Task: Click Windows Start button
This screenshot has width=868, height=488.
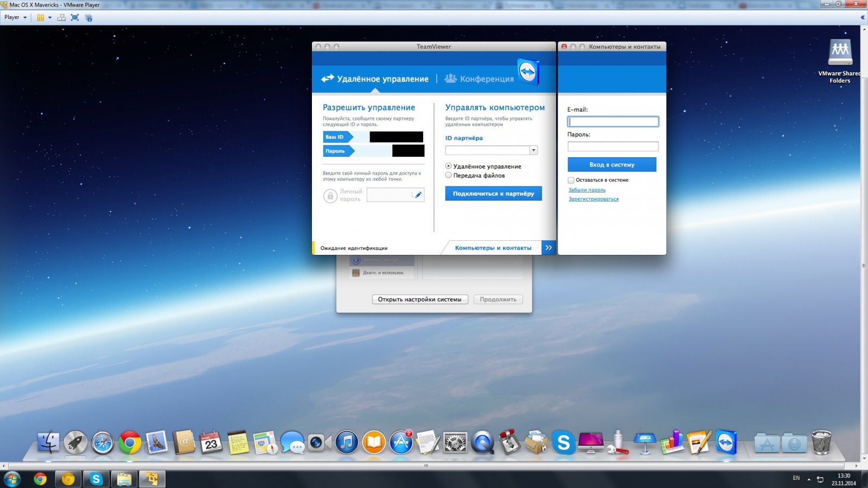Action: tap(12, 479)
